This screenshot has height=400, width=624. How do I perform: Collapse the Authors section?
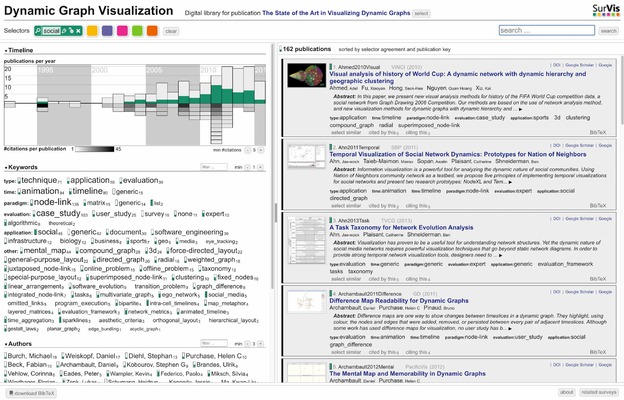click(18, 343)
